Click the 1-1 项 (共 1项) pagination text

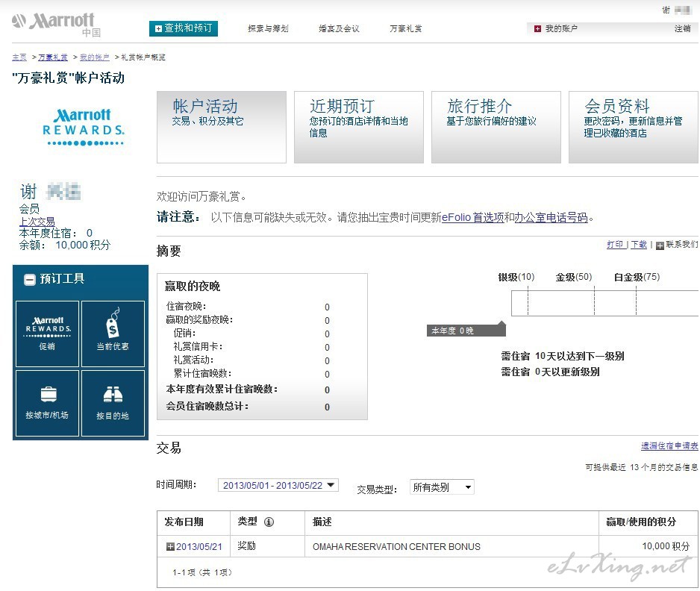[202, 572]
